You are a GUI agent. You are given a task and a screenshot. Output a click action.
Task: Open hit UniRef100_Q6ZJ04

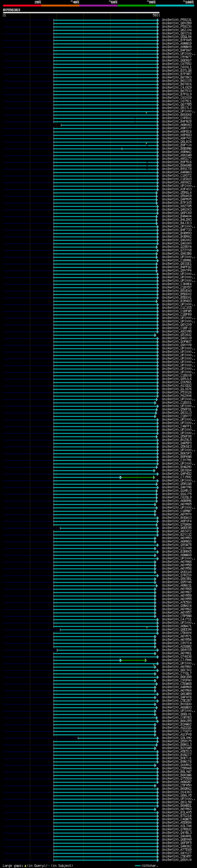(176, 30)
